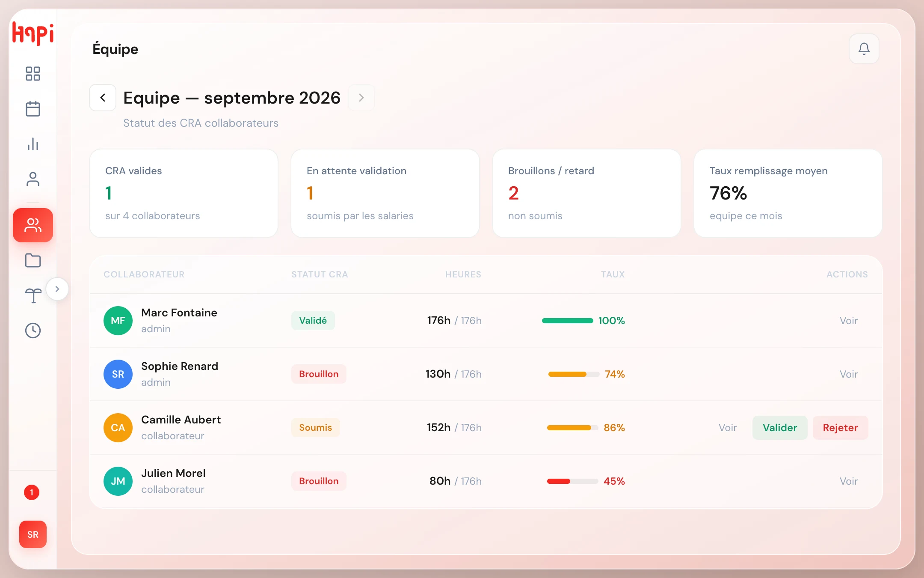Screen dimensions: 924x578
Task: Click the En attente validation card
Action: tap(385, 193)
